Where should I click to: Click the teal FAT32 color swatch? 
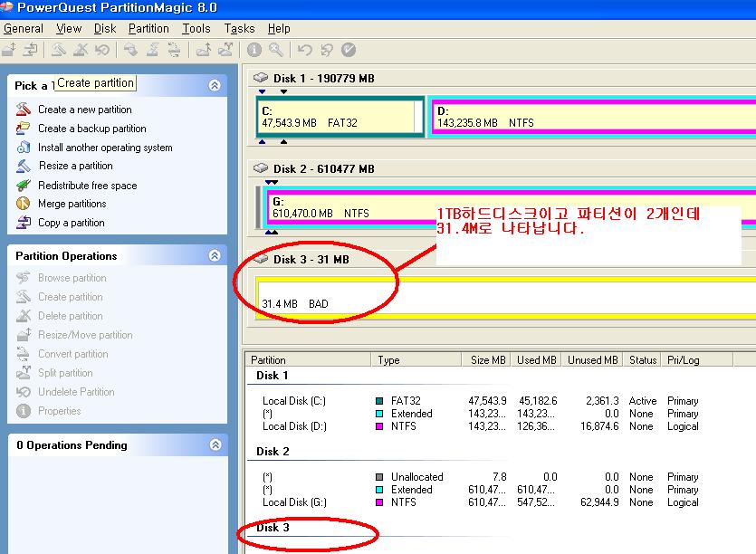tap(379, 401)
